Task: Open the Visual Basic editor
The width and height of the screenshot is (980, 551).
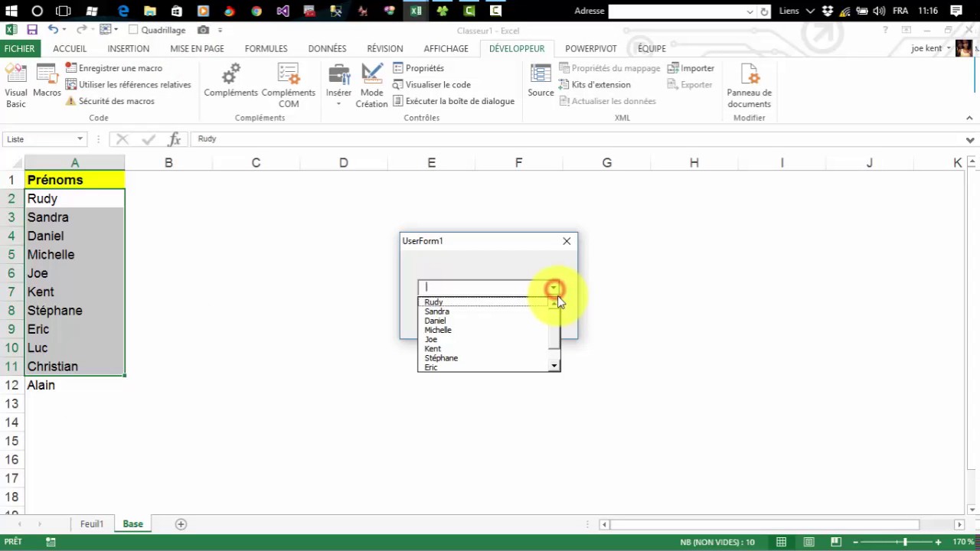Action: click(15, 86)
